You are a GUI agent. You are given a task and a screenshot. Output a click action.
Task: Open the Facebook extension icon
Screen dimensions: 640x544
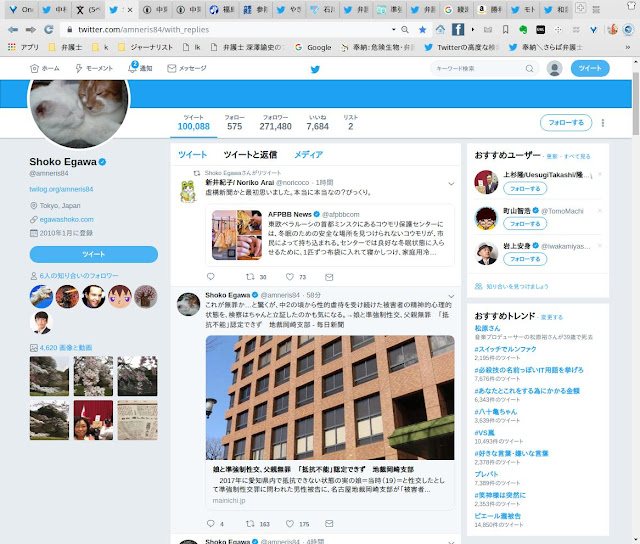click(x=458, y=29)
